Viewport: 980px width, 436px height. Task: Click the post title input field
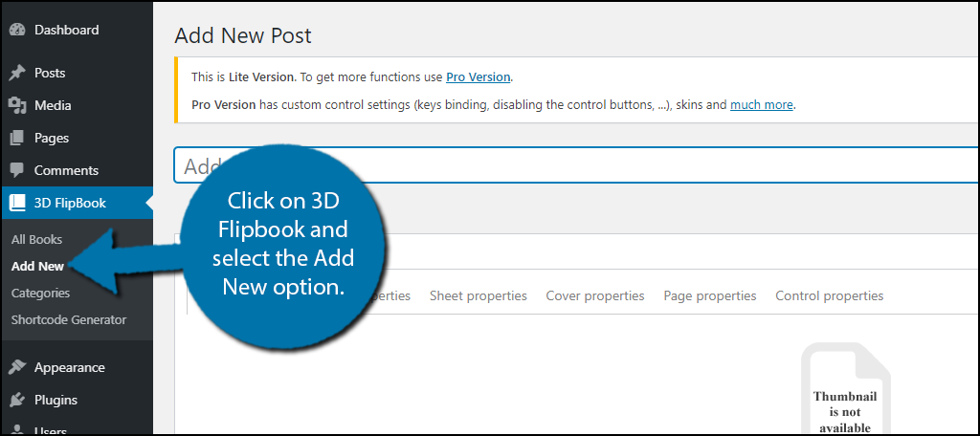point(576,165)
